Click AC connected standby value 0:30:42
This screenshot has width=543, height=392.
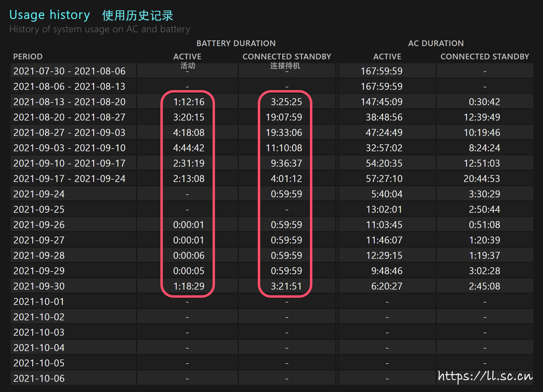coord(484,102)
